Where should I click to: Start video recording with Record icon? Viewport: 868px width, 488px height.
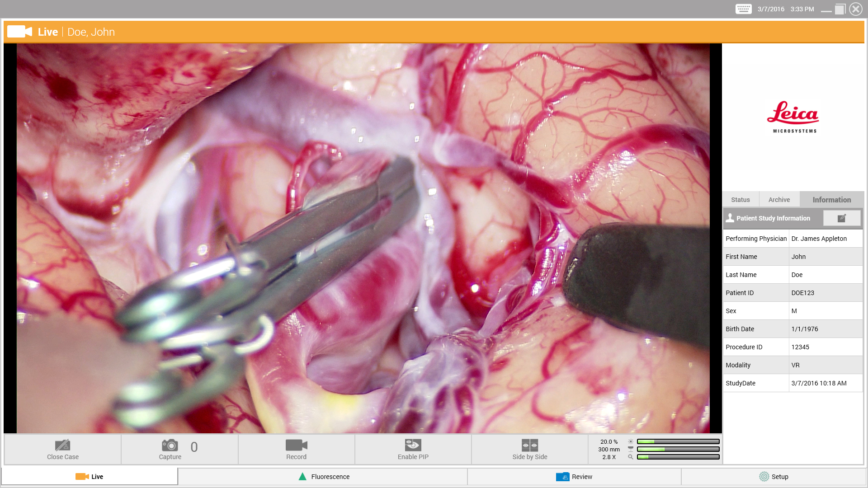(296, 445)
